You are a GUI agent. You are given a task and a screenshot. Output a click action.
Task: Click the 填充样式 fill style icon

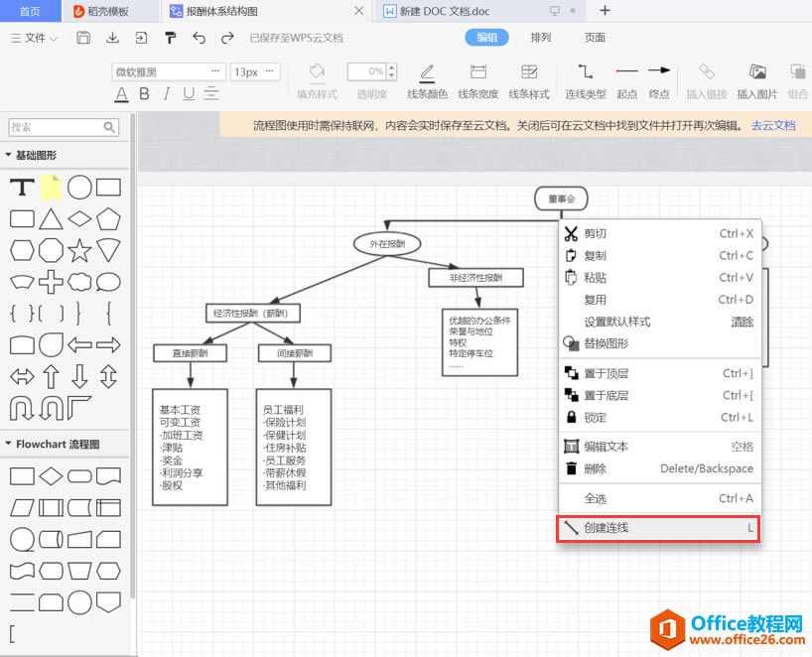tap(316, 73)
